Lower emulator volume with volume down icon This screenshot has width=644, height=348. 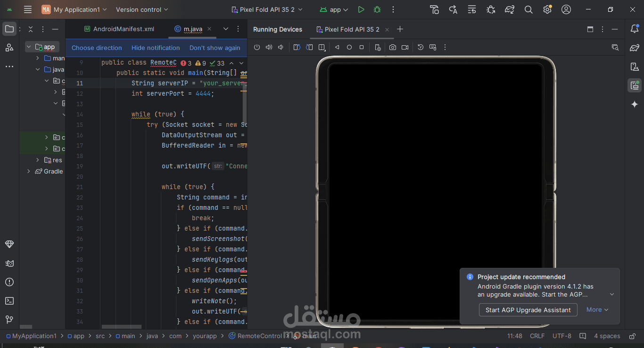pos(281,47)
